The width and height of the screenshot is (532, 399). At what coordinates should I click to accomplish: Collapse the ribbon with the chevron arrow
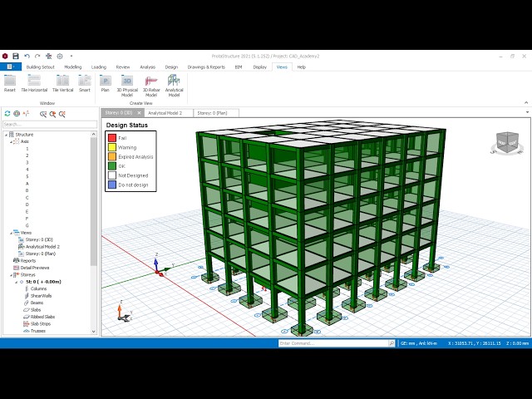point(526,102)
